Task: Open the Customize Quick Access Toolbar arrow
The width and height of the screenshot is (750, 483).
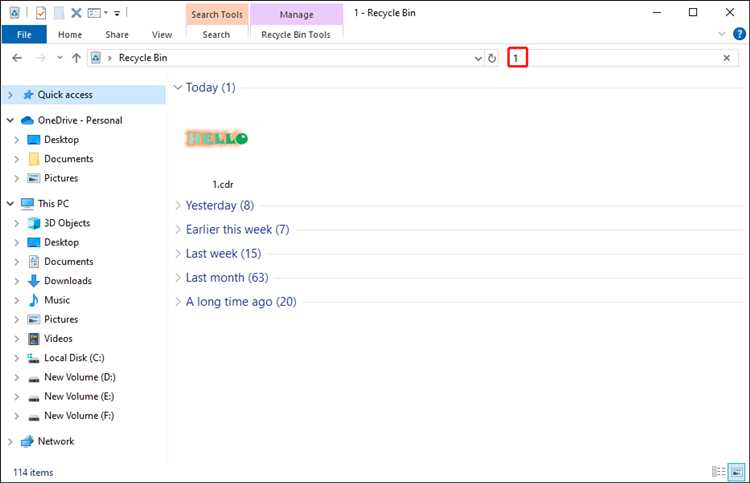Action: [x=117, y=13]
